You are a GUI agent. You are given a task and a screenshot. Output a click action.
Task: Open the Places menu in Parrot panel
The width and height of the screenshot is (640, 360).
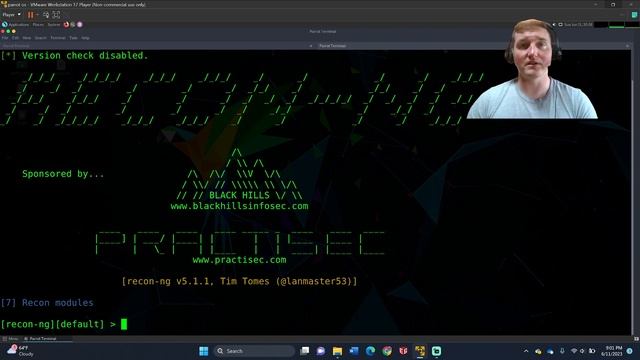38,24
